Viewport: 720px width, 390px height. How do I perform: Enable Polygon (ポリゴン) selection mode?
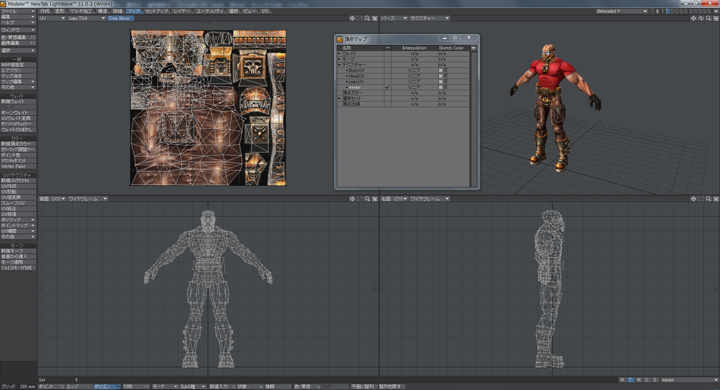click(107, 387)
